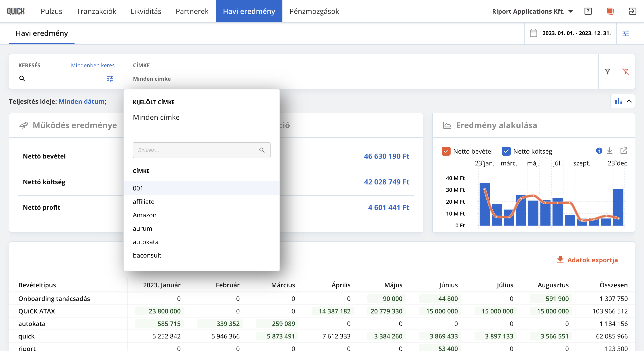Click selected label Minden címke in popup
644x351 pixels.
click(x=156, y=117)
